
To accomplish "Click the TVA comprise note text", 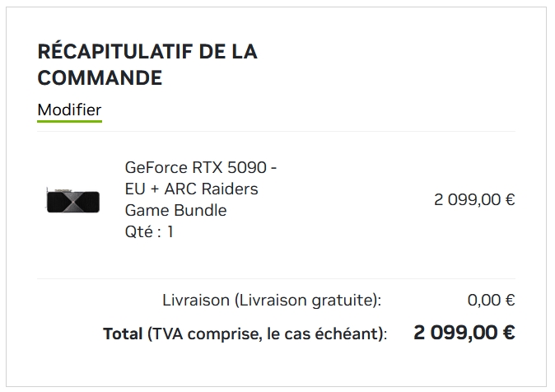I will [267, 334].
